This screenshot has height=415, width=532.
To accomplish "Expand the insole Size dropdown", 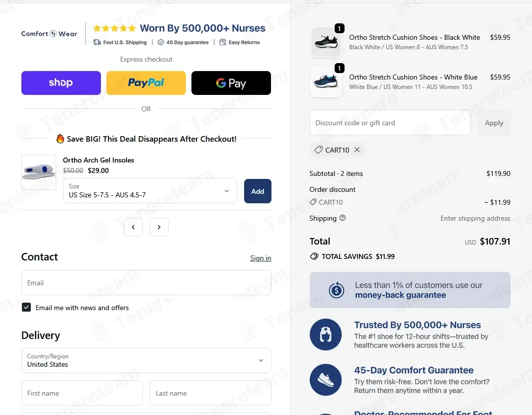I will click(150, 190).
